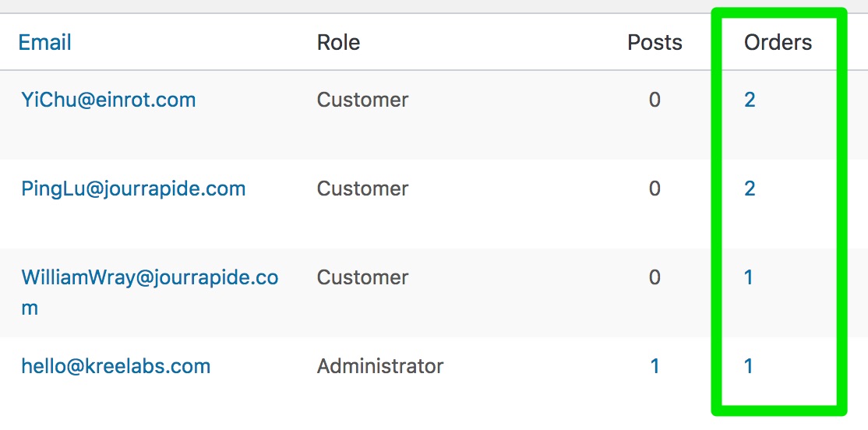View the 1 order for WilliamWray
868x430 pixels.
pyautogui.click(x=749, y=277)
